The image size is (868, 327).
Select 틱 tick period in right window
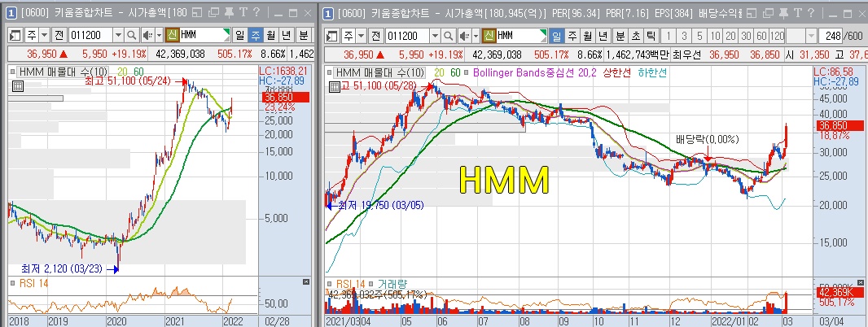651,36
